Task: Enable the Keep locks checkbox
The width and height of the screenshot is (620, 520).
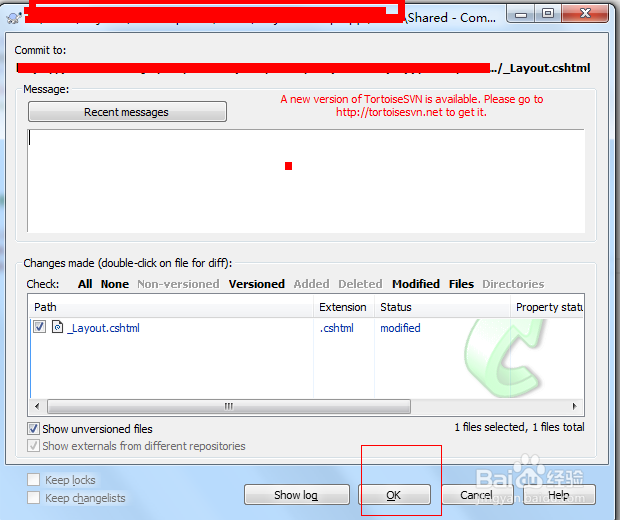Action: (34, 480)
